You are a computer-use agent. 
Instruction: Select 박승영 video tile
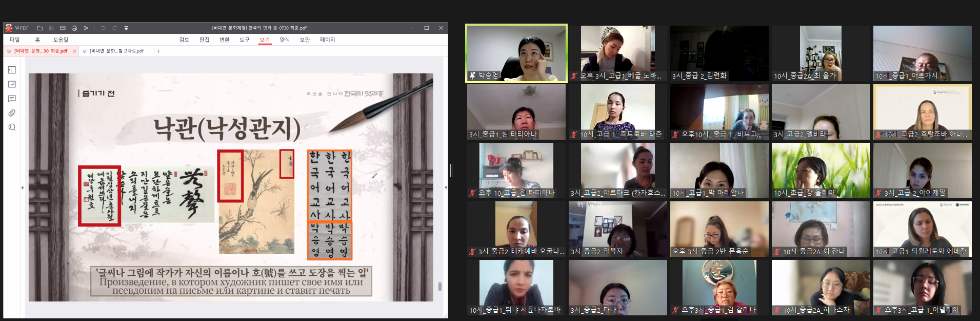(516, 53)
